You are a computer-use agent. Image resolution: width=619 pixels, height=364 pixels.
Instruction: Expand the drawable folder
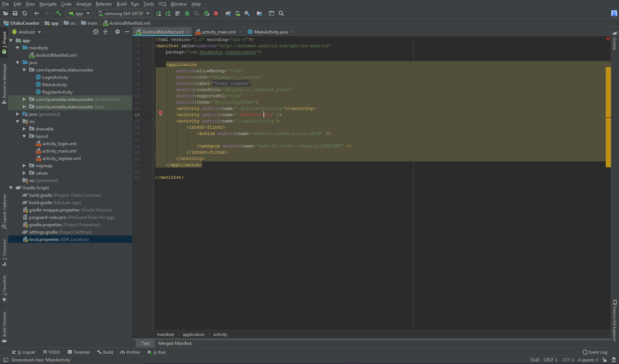(24, 129)
